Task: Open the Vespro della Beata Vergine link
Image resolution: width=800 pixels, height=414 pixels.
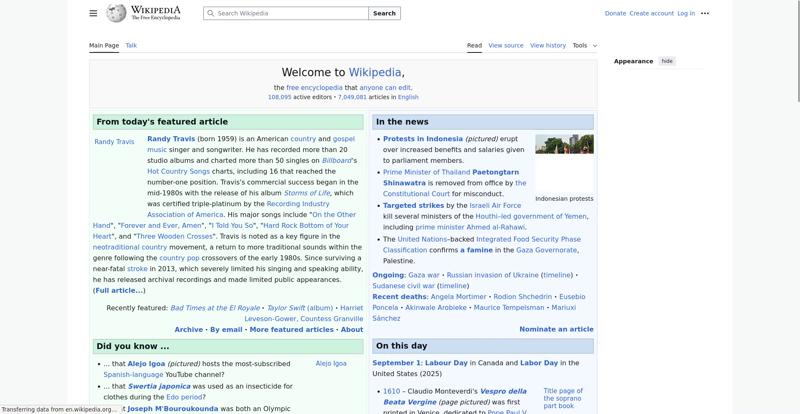Action: [455, 397]
